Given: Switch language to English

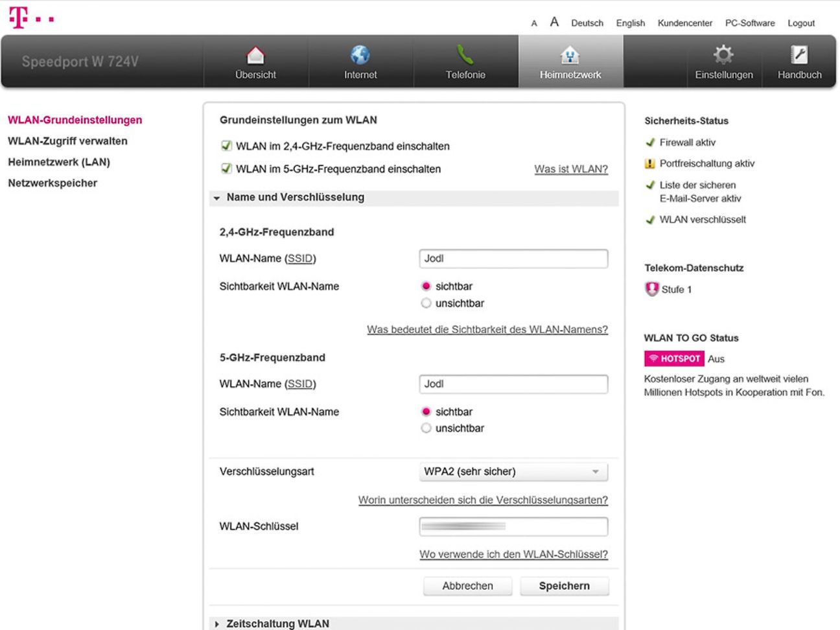Looking at the screenshot, I should [x=631, y=23].
